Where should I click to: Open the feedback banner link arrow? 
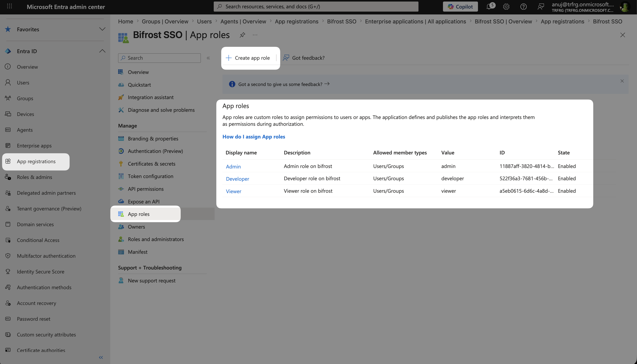[327, 84]
